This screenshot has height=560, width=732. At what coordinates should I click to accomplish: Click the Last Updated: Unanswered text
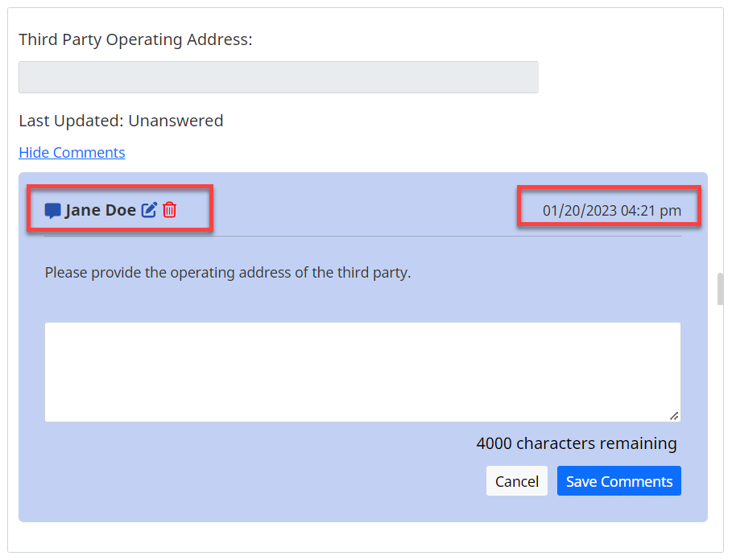click(121, 121)
